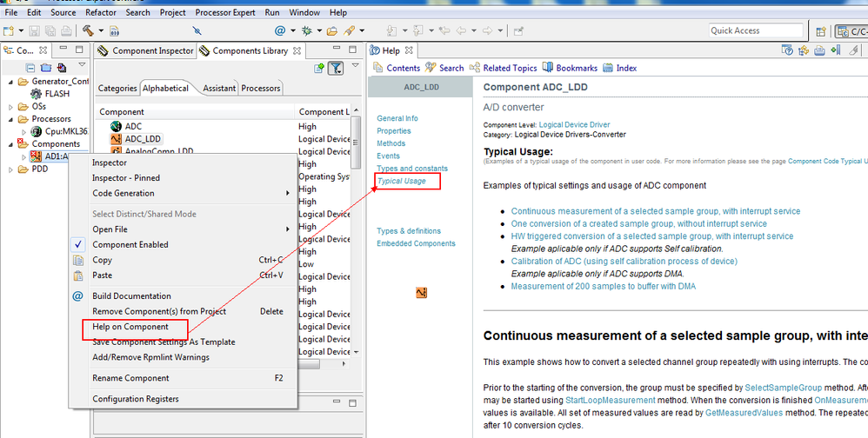Screen dimensions: 868x438
Task: Click the open folder toolbar icon
Action: (x=332, y=31)
